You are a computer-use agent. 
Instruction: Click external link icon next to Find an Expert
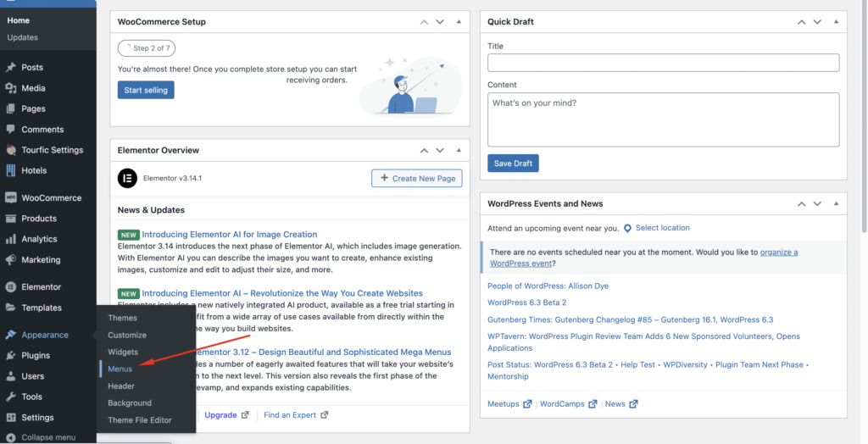(x=325, y=415)
